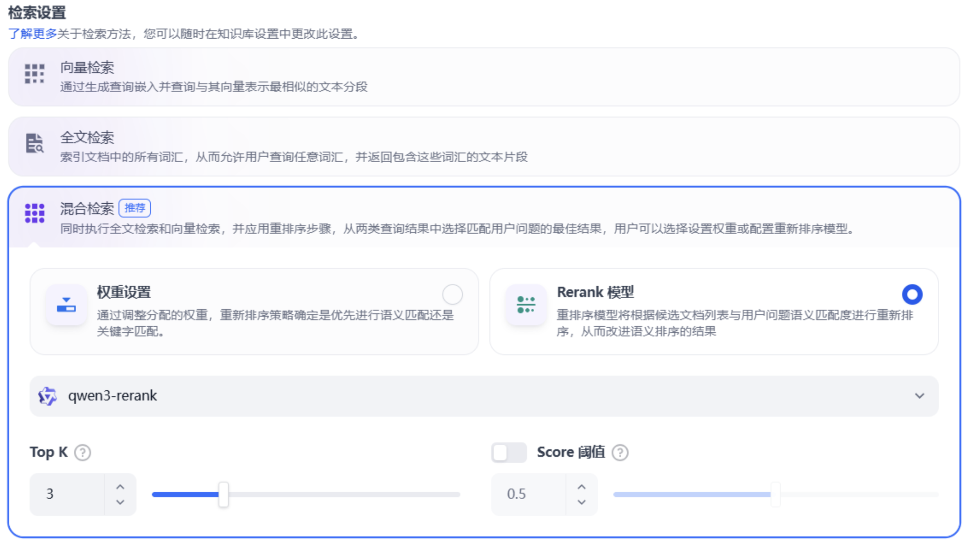980x552 pixels.
Task: Increase Top K with up arrow
Action: point(120,487)
